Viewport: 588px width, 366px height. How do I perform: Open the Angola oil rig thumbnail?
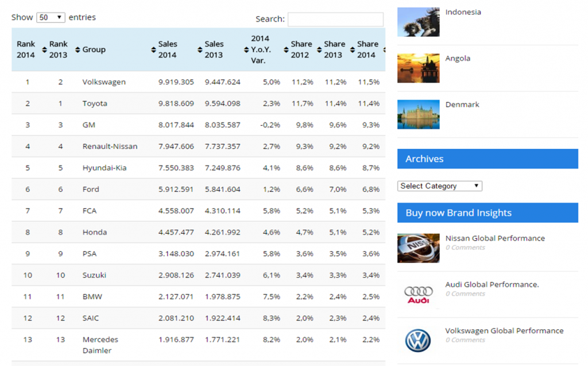[x=419, y=68]
